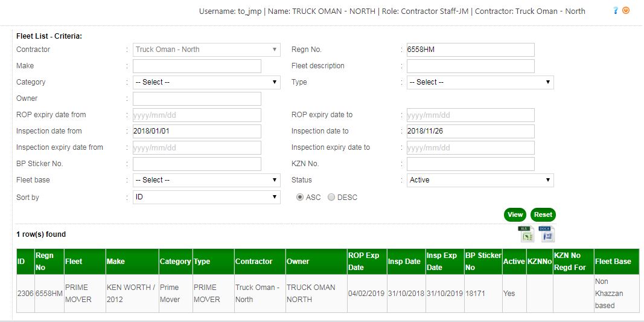Click the orange logout power icon
The height and width of the screenshot is (322, 644).
coord(626,11)
